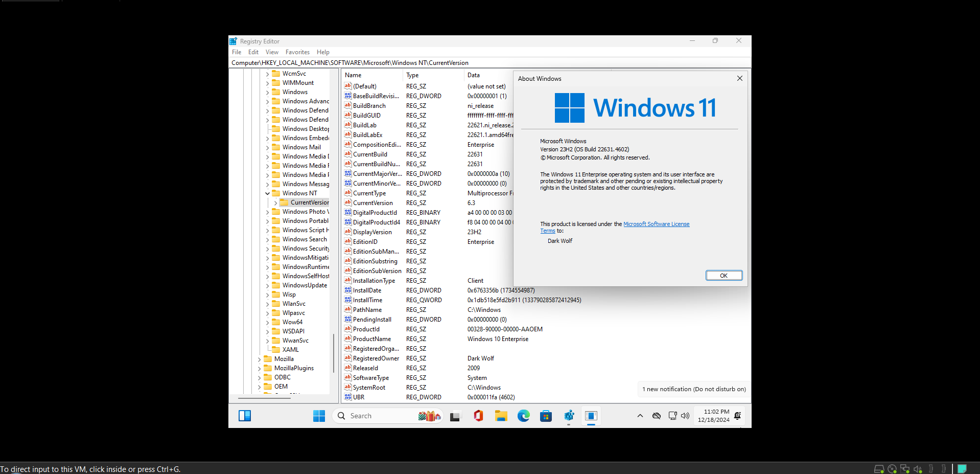This screenshot has height=474, width=980.
Task: Click the VM network adapter status icon
Action: pos(905,469)
